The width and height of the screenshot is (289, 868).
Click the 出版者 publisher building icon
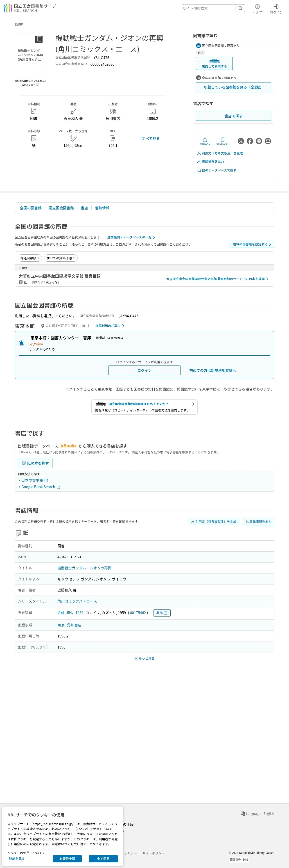113,111
